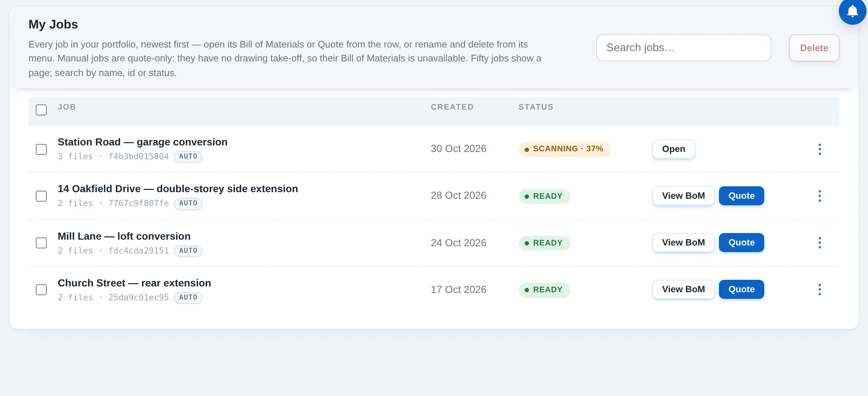Click the READY badge on the Church Street row

click(544, 290)
